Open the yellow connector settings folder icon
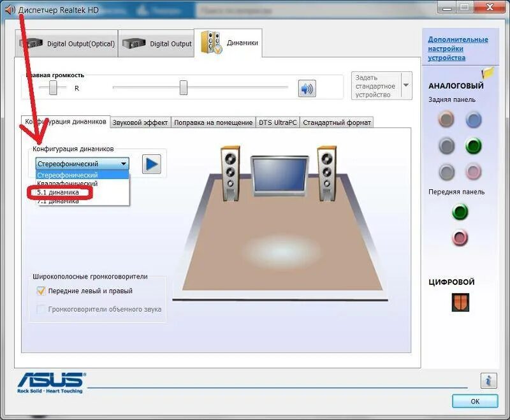Viewport: 510px width, 420px height. tap(488, 73)
